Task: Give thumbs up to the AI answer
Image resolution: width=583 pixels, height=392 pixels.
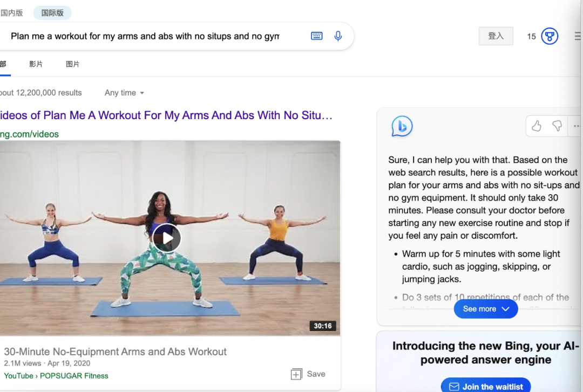Action: click(x=537, y=126)
